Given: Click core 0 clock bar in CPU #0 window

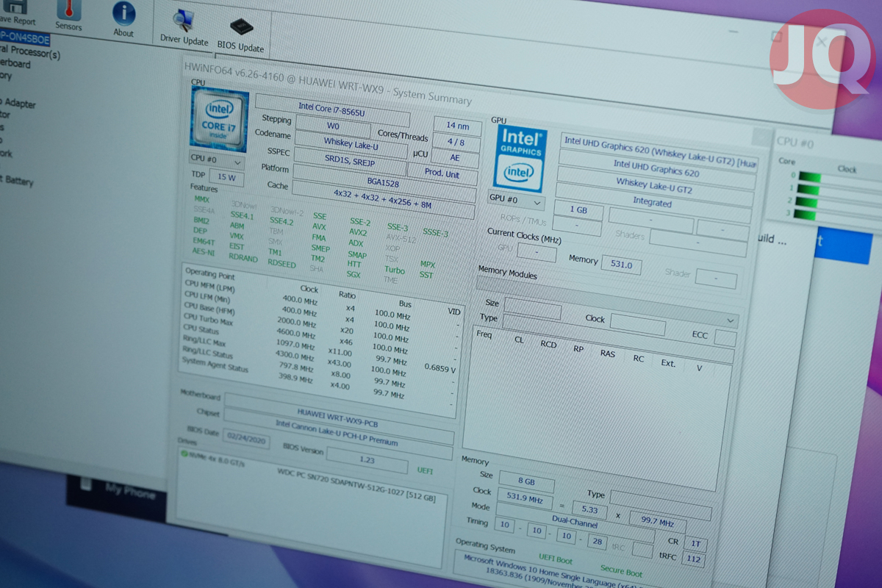Looking at the screenshot, I should [x=810, y=176].
